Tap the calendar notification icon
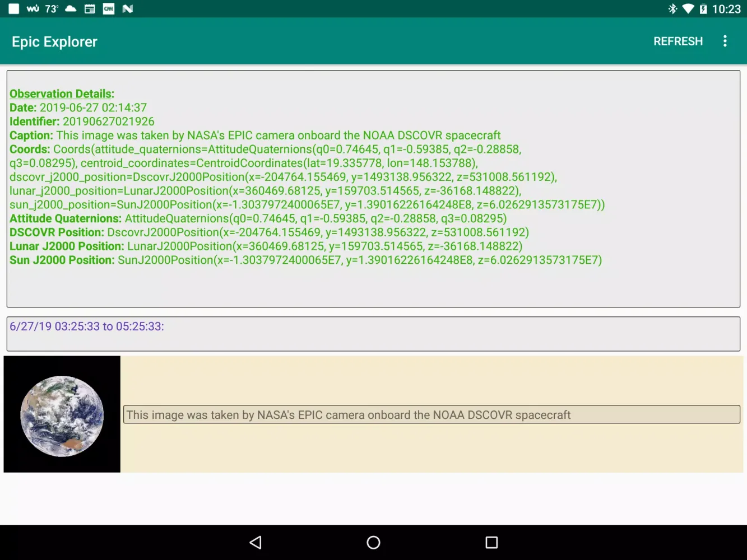747x560 pixels. 90,8
